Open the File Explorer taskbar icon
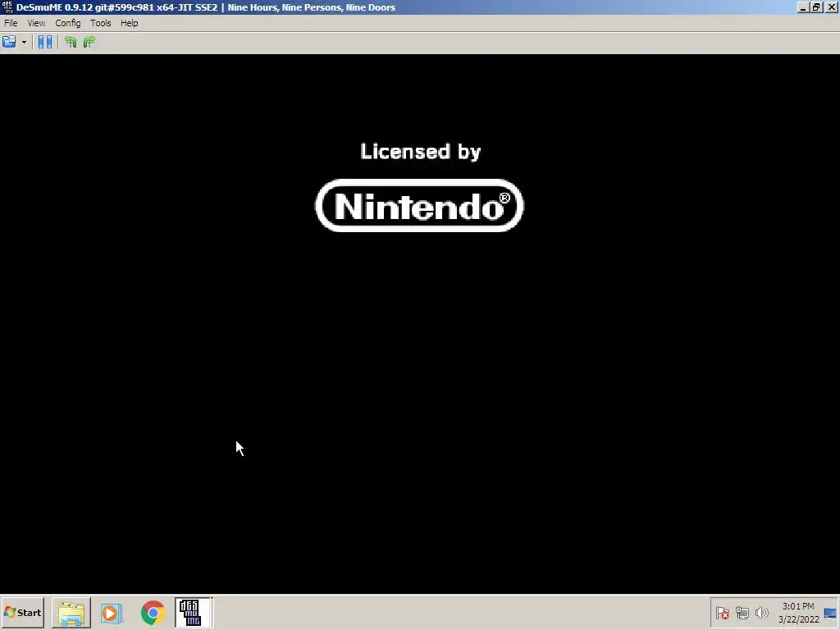Image resolution: width=840 pixels, height=630 pixels. [x=71, y=612]
